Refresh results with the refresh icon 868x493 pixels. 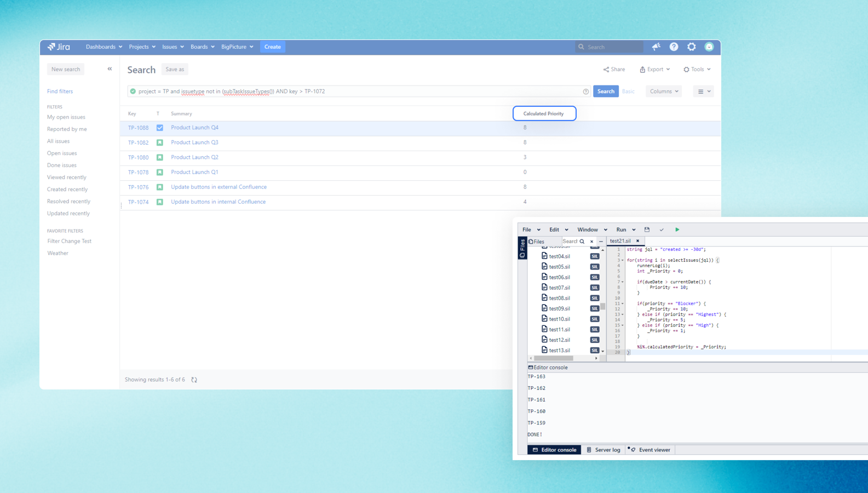point(194,380)
